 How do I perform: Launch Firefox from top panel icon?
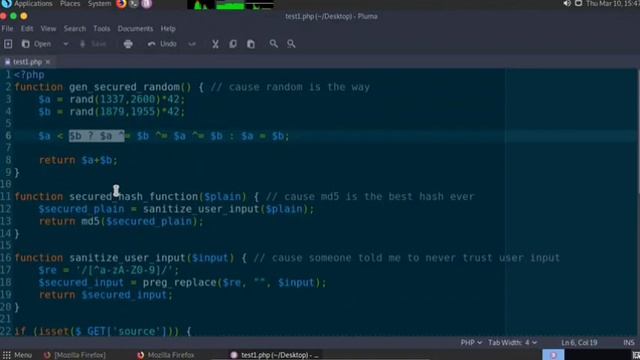[x=121, y=4]
